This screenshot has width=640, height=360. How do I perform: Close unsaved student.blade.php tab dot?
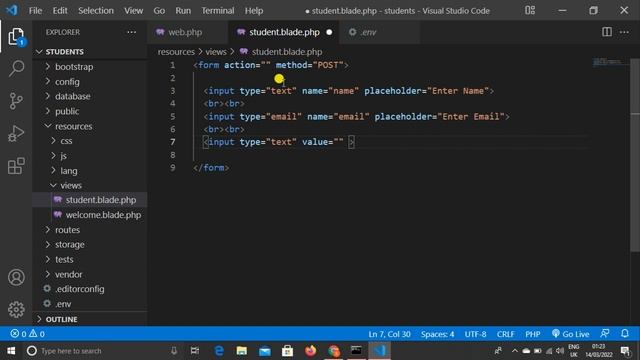pyautogui.click(x=329, y=32)
